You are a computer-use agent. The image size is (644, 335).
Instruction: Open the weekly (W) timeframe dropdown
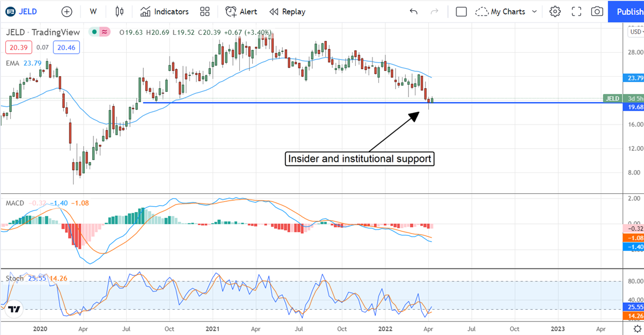(x=93, y=11)
